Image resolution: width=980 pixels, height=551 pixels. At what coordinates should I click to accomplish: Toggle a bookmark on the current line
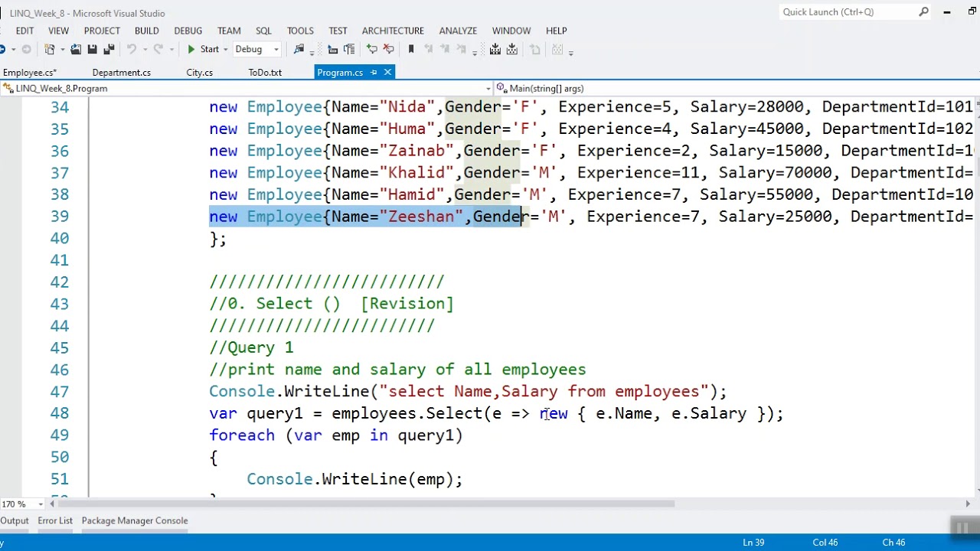(x=411, y=50)
